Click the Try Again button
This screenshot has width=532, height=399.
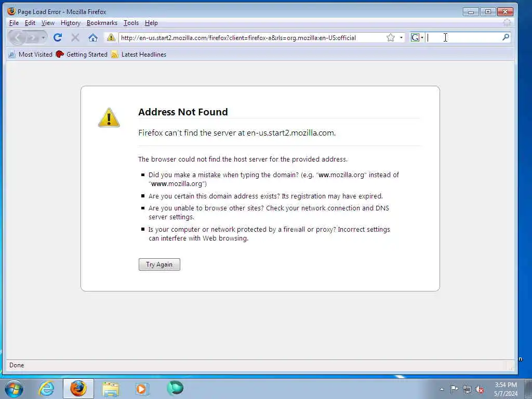pyautogui.click(x=159, y=264)
